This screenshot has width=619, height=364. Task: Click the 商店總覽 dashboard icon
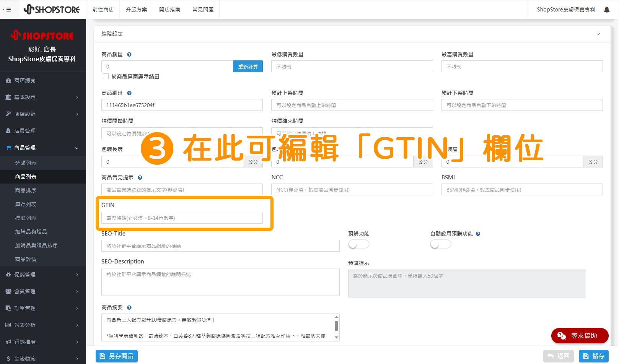pos(8,81)
